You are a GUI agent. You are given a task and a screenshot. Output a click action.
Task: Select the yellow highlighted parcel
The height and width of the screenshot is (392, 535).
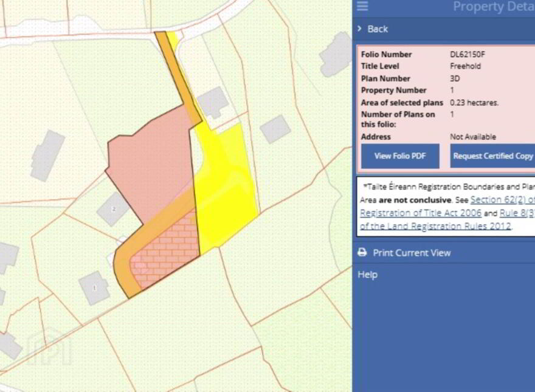coord(225,191)
